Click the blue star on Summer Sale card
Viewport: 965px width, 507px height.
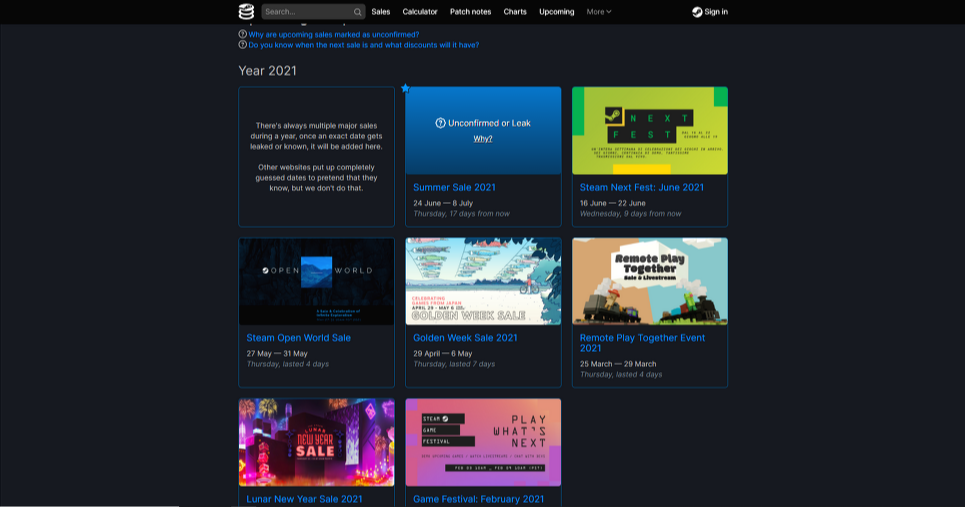point(405,89)
